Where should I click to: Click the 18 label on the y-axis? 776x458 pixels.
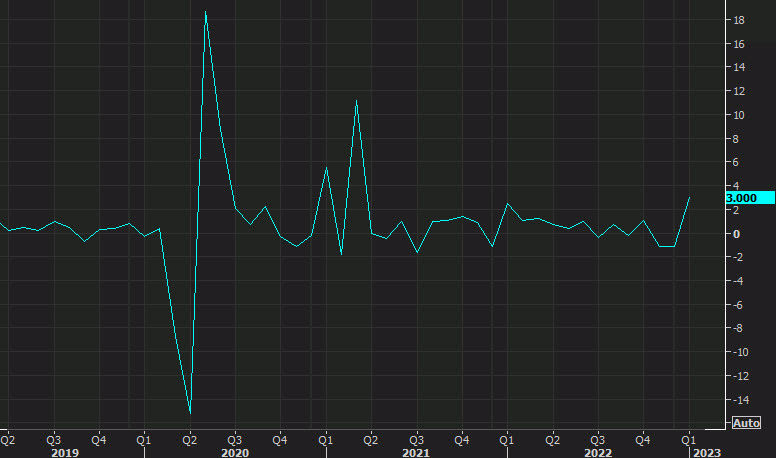pyautogui.click(x=736, y=20)
